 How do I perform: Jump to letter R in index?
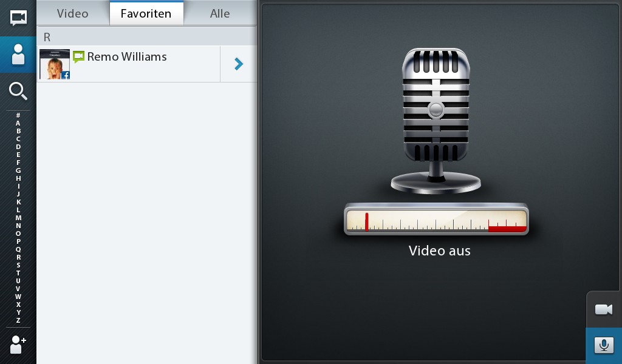click(x=18, y=257)
